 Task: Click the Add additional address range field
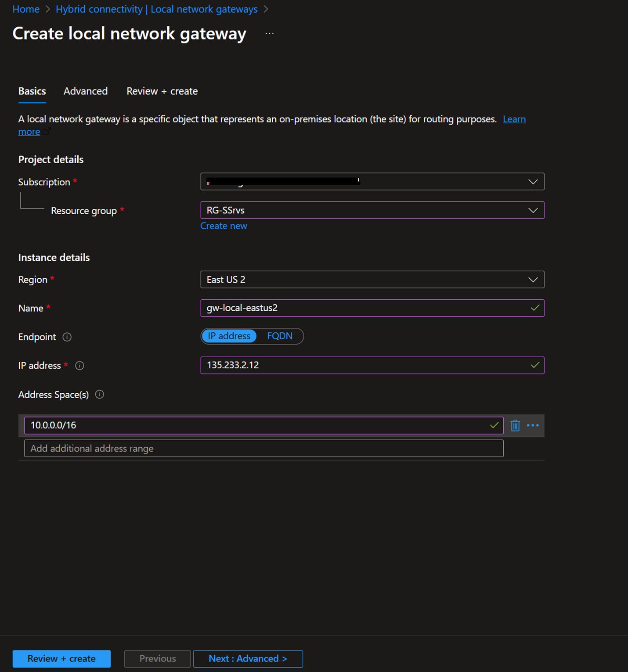click(263, 449)
